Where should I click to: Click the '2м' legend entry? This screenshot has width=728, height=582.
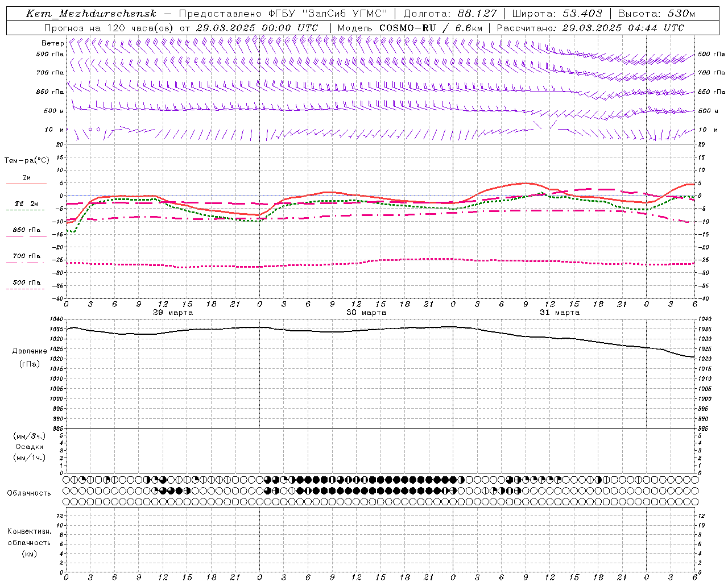(x=27, y=178)
